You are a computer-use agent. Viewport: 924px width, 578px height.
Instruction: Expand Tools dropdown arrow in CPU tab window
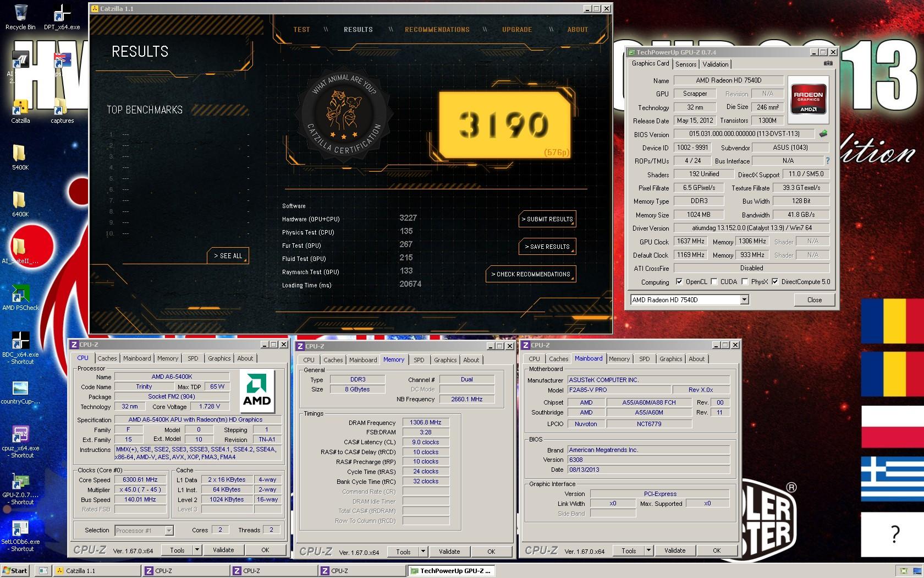click(197, 550)
